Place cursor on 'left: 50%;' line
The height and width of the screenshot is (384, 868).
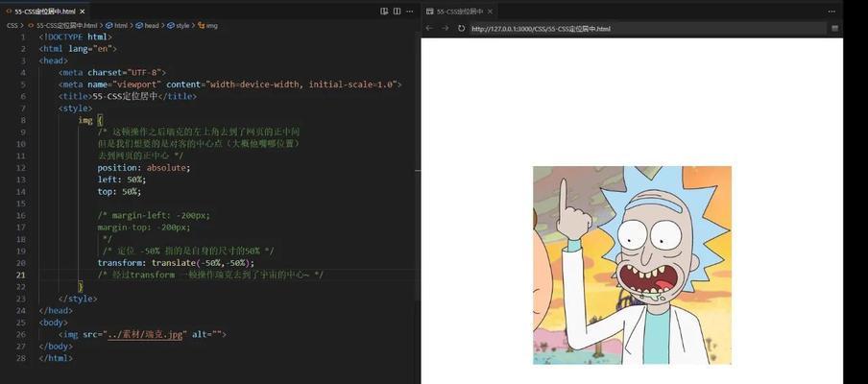[122, 180]
